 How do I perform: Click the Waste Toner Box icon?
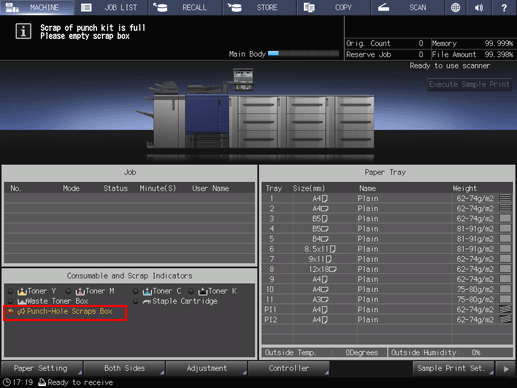tap(22, 302)
